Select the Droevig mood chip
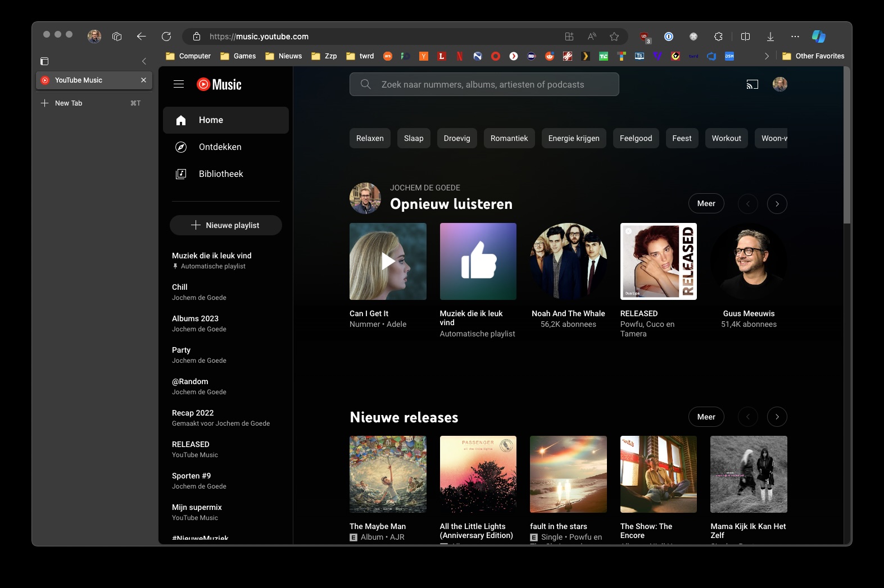Screen dimensions: 884x588 click(x=457, y=138)
